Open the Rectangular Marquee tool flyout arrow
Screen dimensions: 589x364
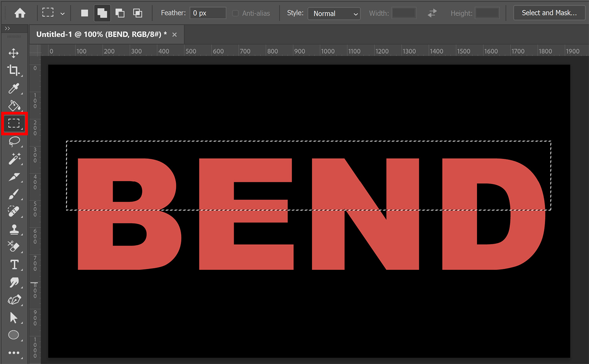[62, 13]
